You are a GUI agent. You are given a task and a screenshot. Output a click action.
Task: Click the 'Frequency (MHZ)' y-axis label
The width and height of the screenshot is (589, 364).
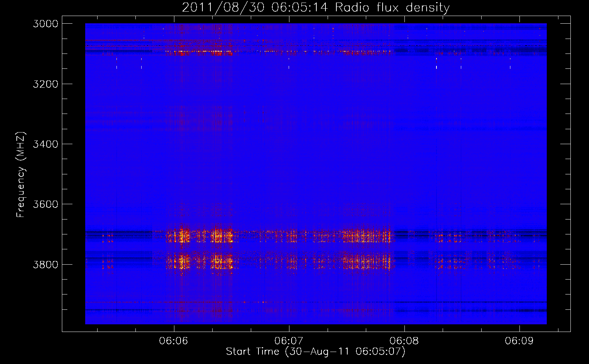click(21, 175)
